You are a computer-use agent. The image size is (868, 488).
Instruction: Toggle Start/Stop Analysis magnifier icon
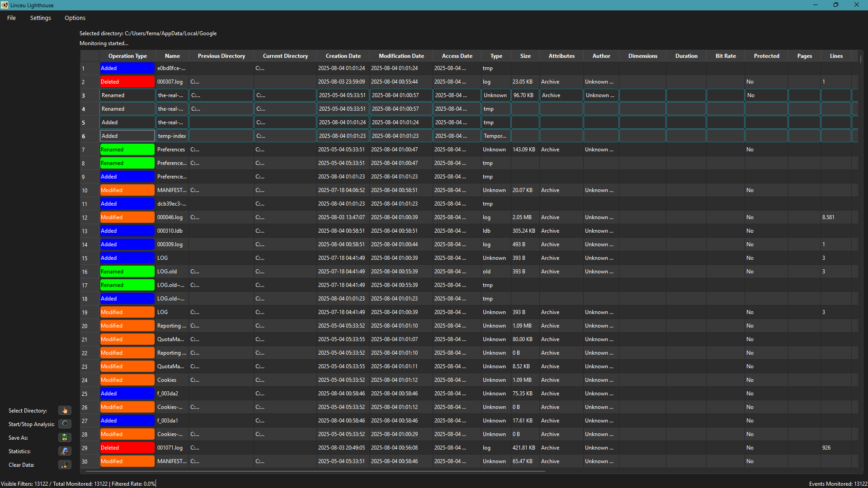click(x=65, y=424)
